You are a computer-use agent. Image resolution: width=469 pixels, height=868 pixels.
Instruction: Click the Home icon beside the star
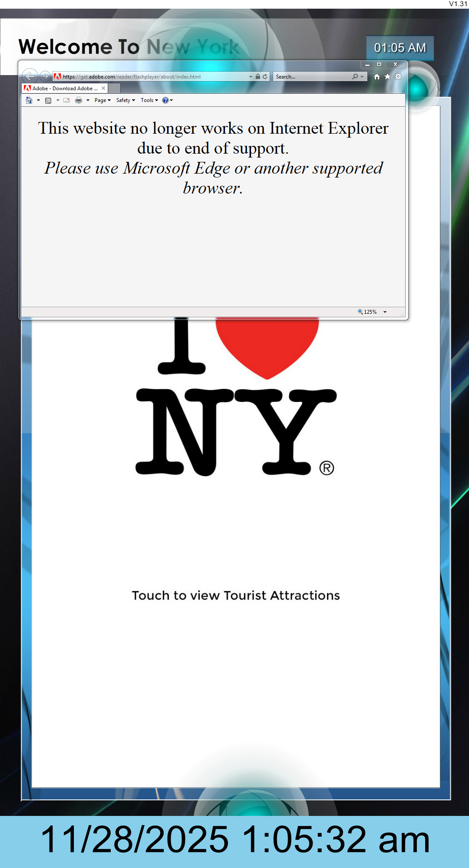coord(377,76)
